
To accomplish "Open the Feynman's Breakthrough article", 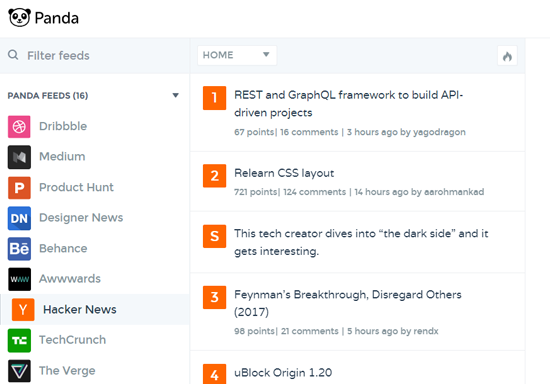I will [x=348, y=303].
